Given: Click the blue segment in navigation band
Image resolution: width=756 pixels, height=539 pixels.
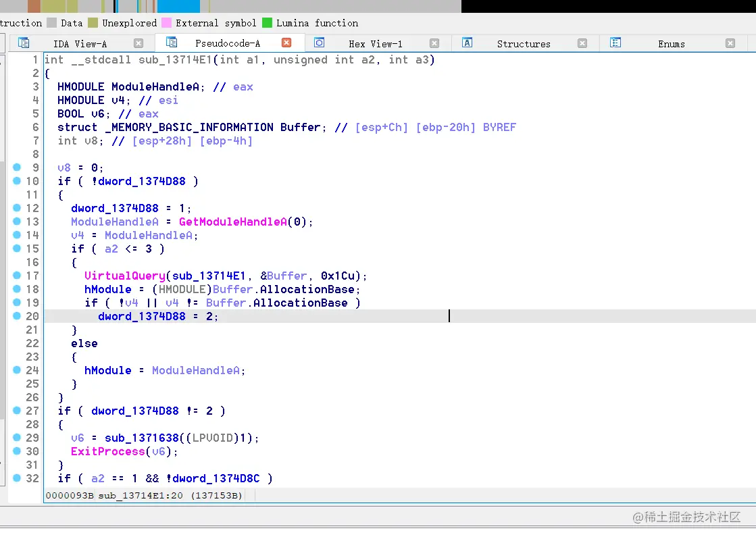Looking at the screenshot, I should [x=178, y=6].
